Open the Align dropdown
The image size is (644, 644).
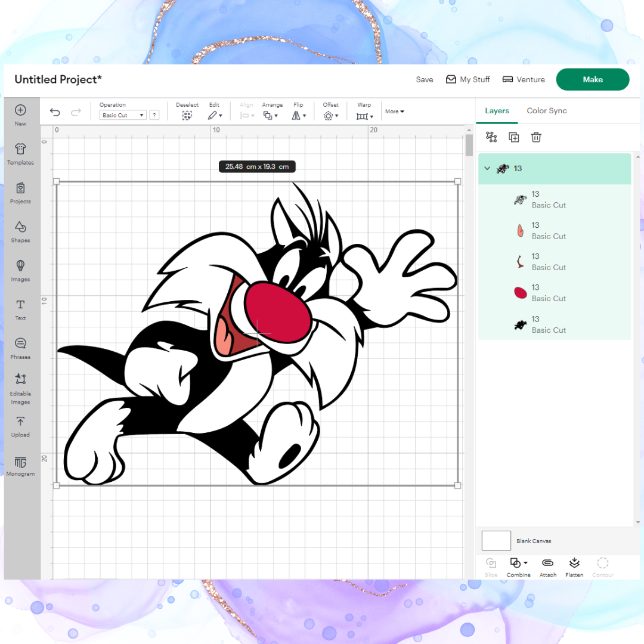point(247,116)
